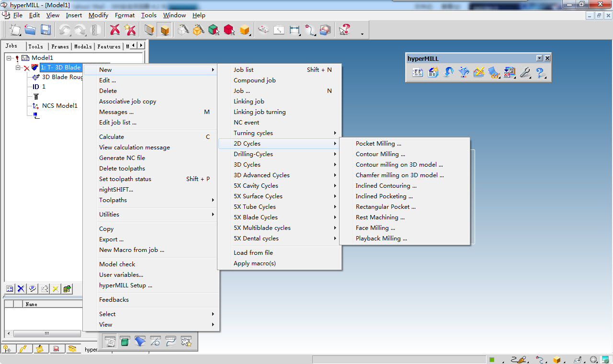The height and width of the screenshot is (364, 613).
Task: Expand the Turning cycles submenu
Action: 280,133
